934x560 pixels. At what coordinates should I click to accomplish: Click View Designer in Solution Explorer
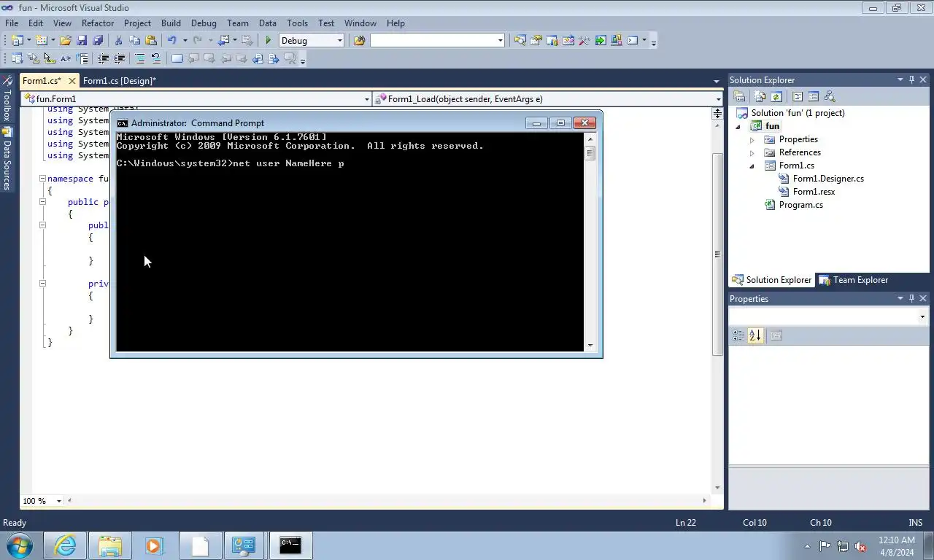coord(813,96)
